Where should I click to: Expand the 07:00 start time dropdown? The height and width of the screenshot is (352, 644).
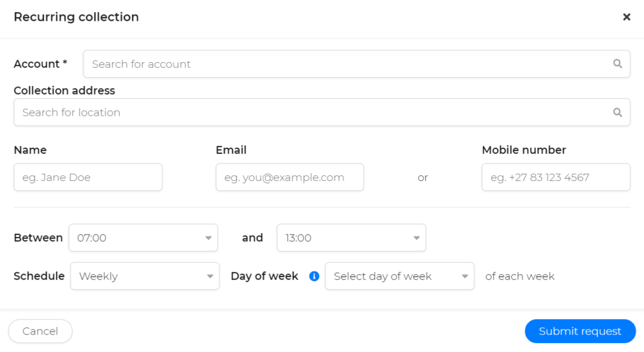click(143, 238)
